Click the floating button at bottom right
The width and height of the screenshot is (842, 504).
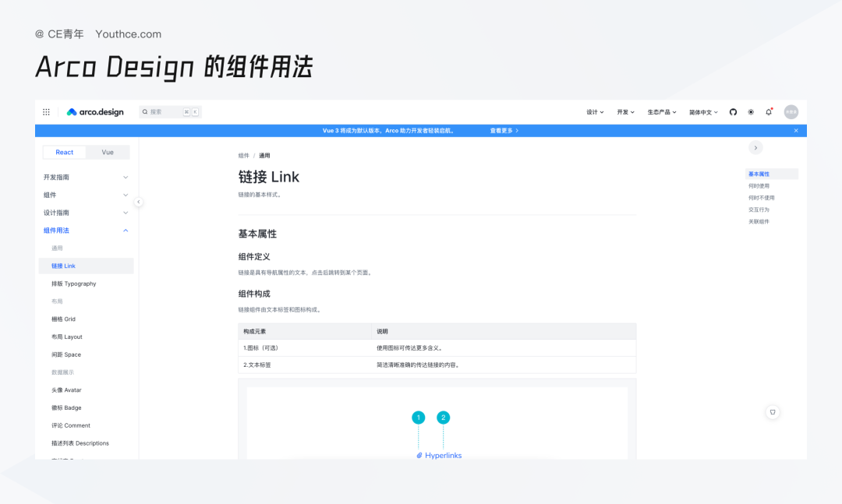(x=773, y=412)
